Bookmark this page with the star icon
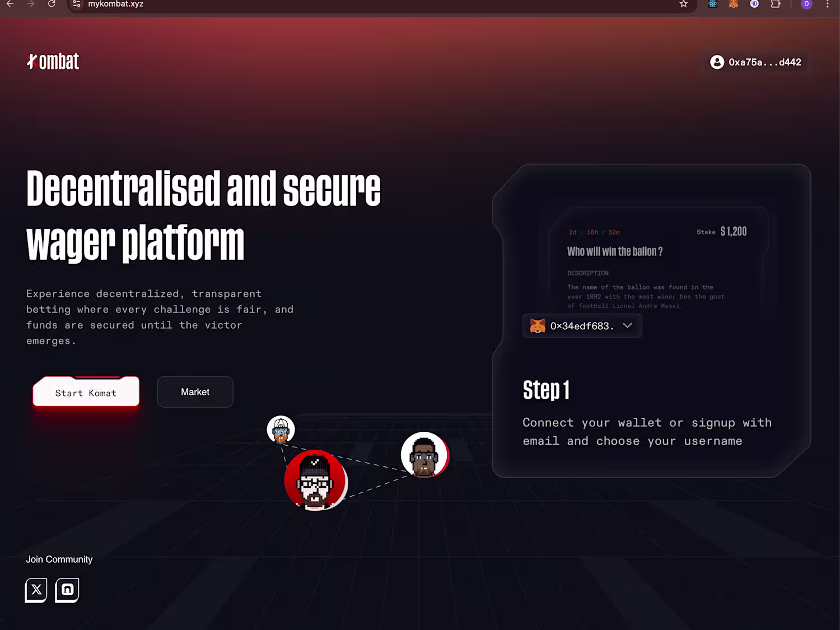The width and height of the screenshot is (840, 630). point(684,4)
